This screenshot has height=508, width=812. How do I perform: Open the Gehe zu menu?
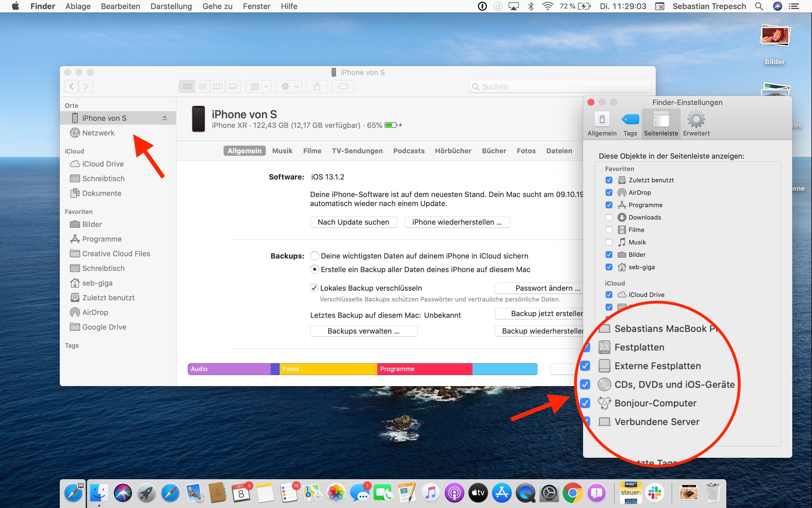(217, 6)
